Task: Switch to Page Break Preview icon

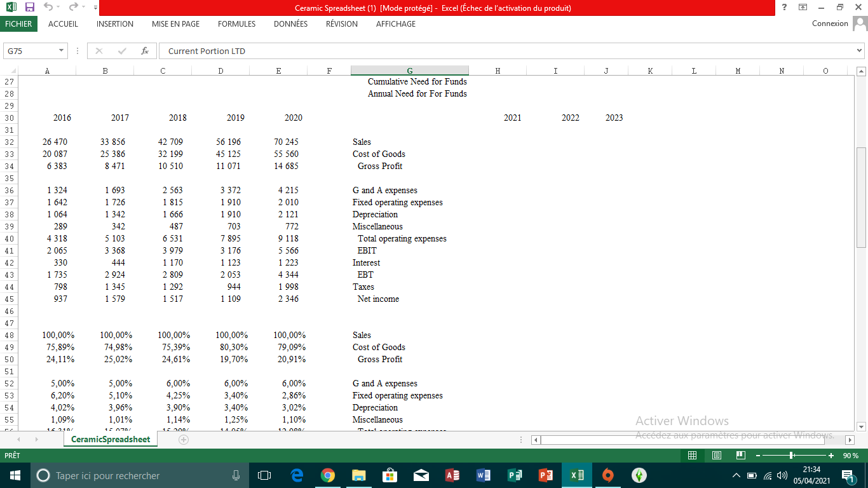Action: [x=740, y=455]
